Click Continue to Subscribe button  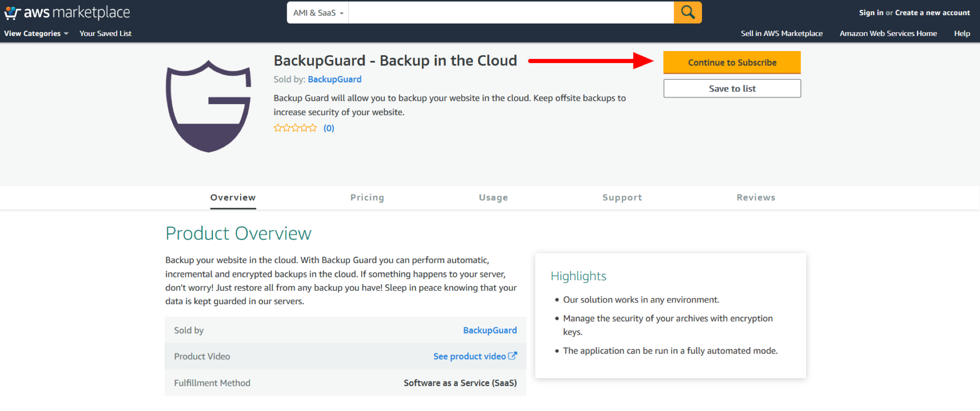tap(732, 63)
